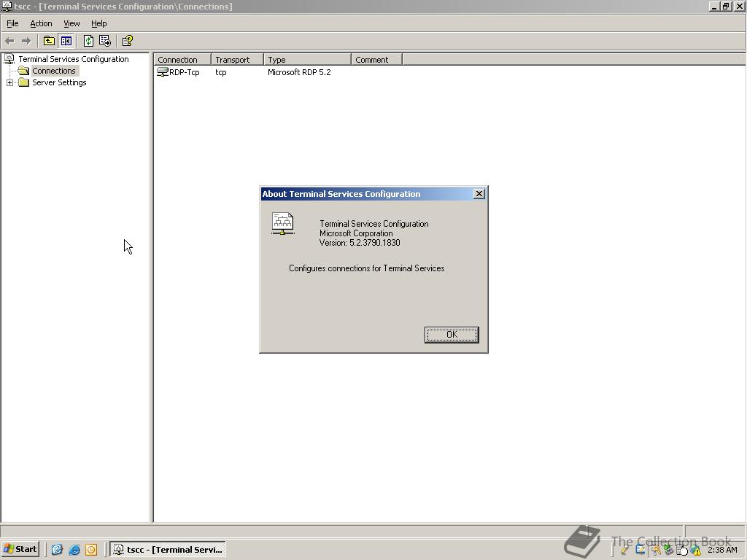Click the Back arrow toolbar icon
Viewport: 747px width, 560px height.
coord(9,41)
